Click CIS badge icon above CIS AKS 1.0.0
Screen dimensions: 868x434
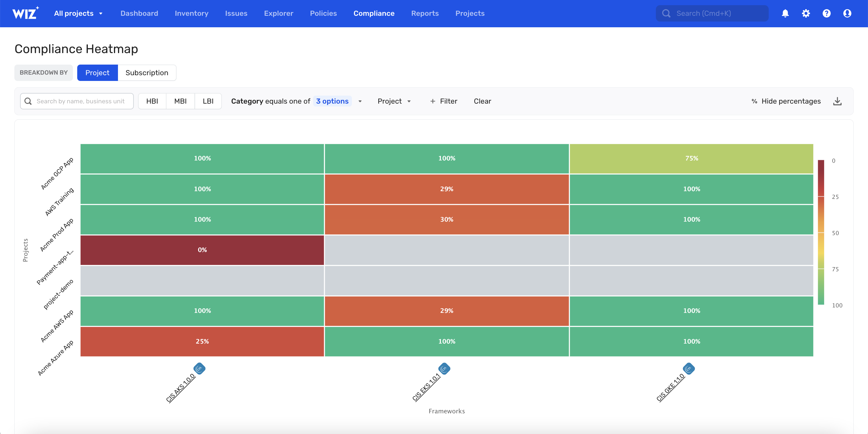tap(199, 368)
